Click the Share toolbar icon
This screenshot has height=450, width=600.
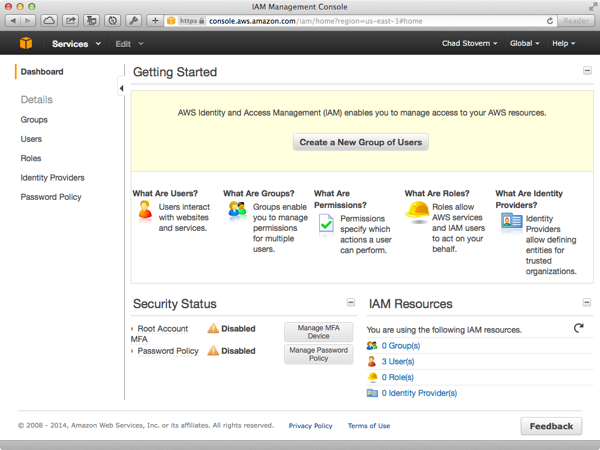pyautogui.click(x=70, y=21)
